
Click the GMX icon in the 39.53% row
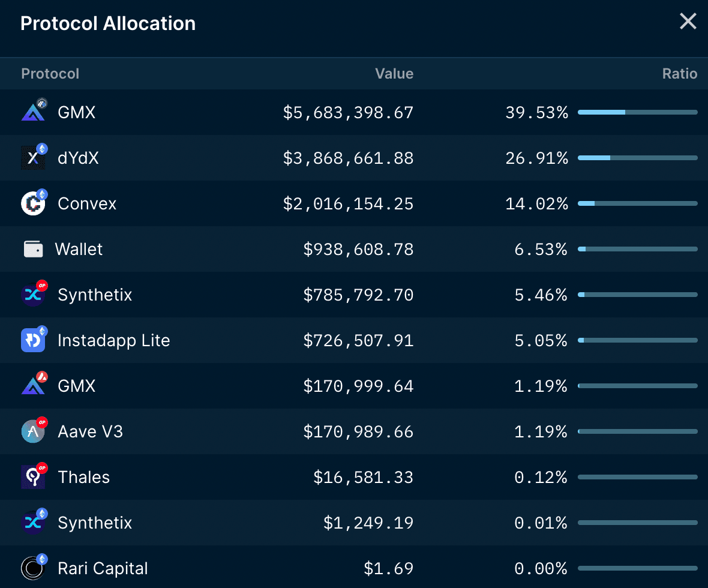(x=33, y=112)
